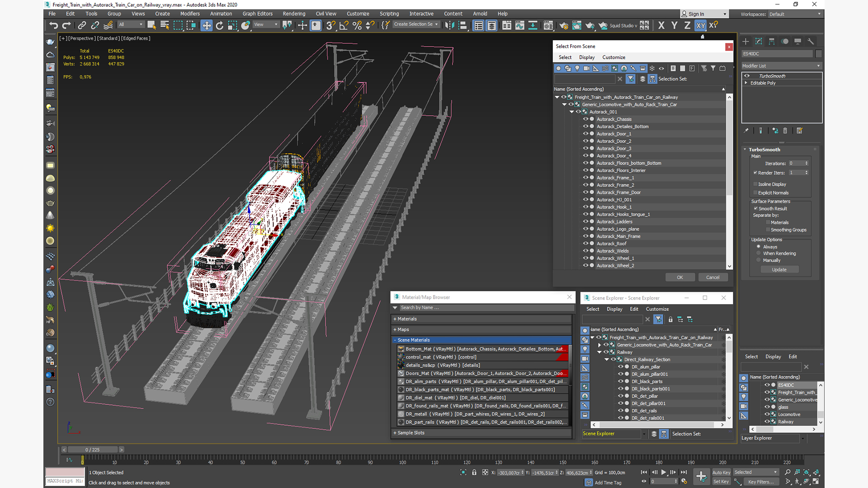868x488 pixels.
Task: Open reference coordinate View dropdown
Action: click(266, 24)
